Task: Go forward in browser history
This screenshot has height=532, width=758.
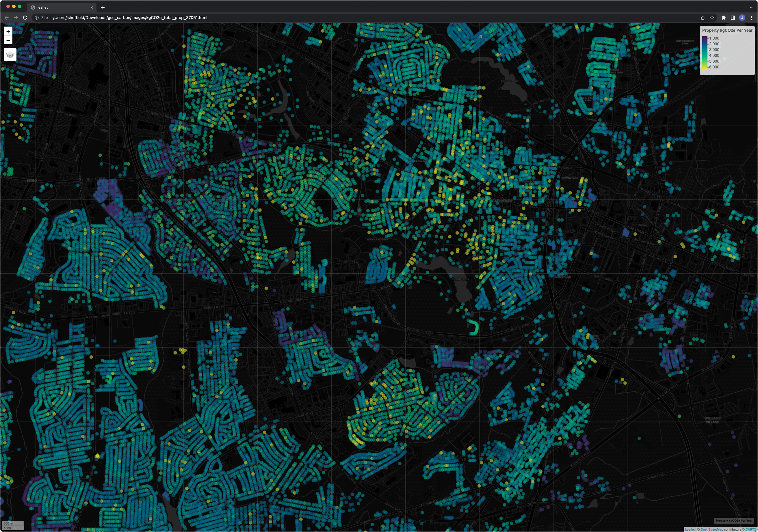Action: [16, 18]
